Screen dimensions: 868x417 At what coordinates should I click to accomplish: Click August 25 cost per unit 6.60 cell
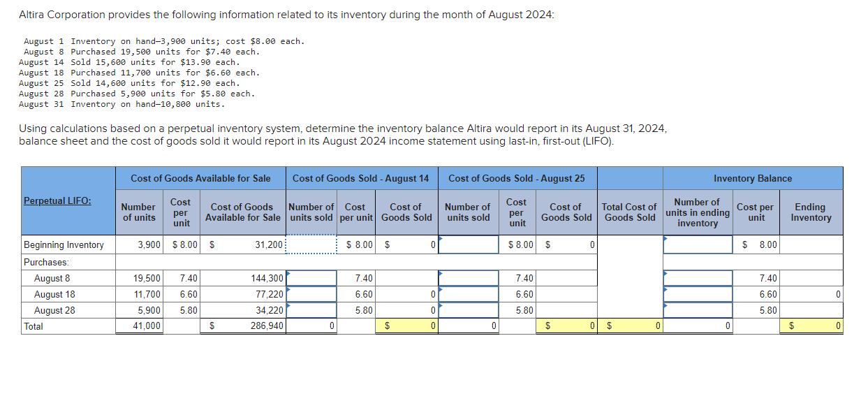[x=517, y=294]
